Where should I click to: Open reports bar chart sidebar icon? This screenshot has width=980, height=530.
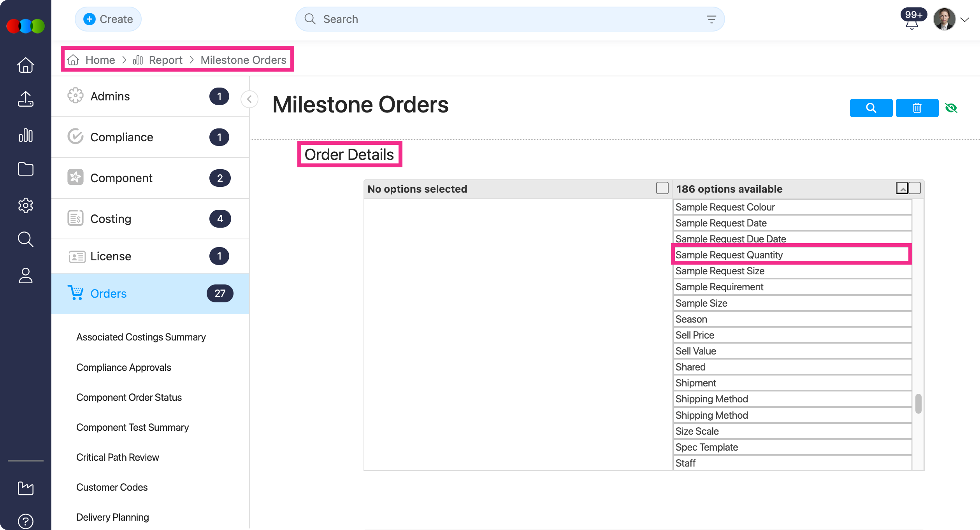(26, 135)
